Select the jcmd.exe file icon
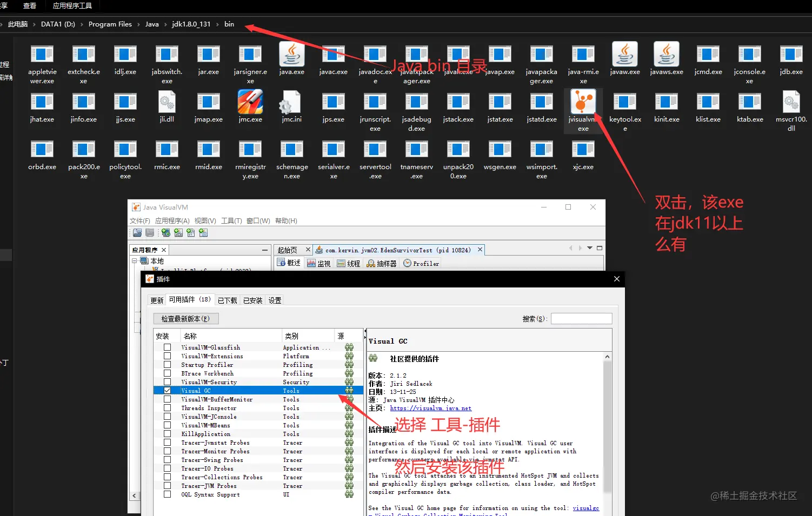 click(x=708, y=54)
